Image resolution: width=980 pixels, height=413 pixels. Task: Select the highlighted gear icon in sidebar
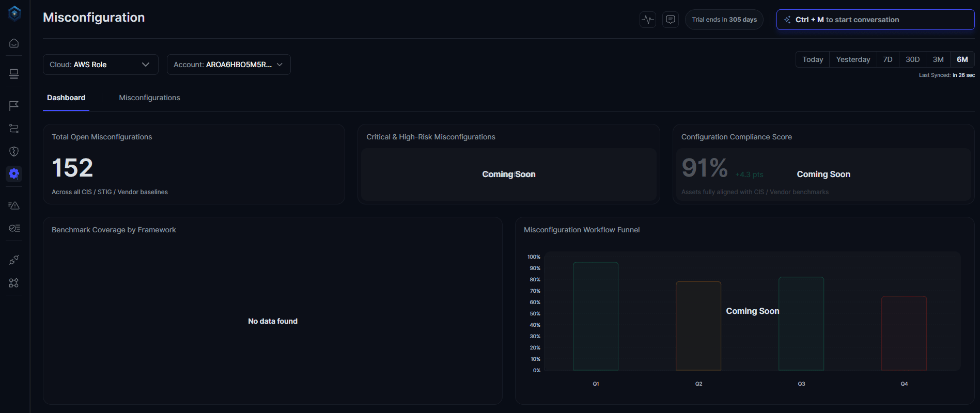[14, 174]
